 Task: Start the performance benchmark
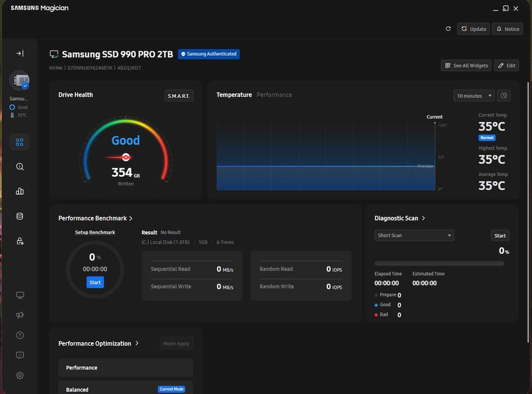[x=95, y=282]
